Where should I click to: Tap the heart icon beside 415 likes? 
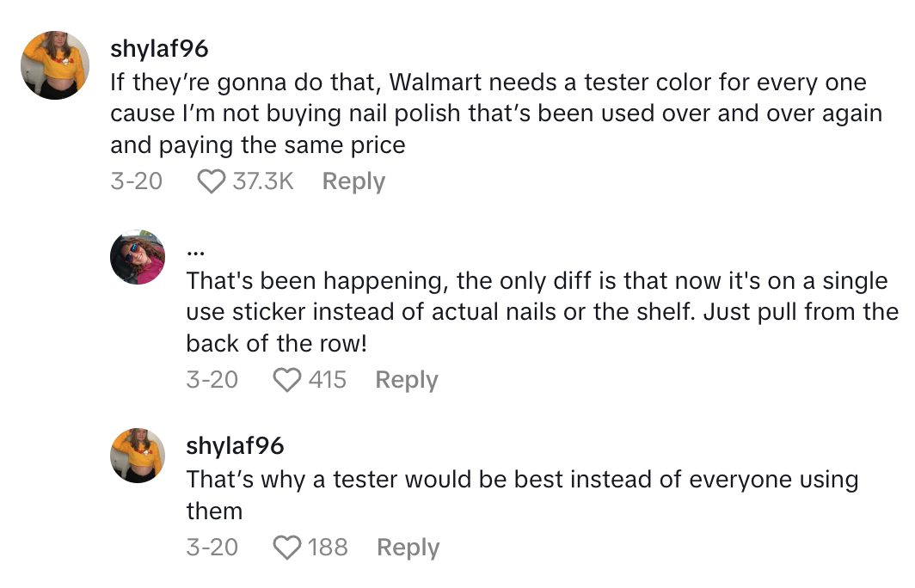coord(286,380)
